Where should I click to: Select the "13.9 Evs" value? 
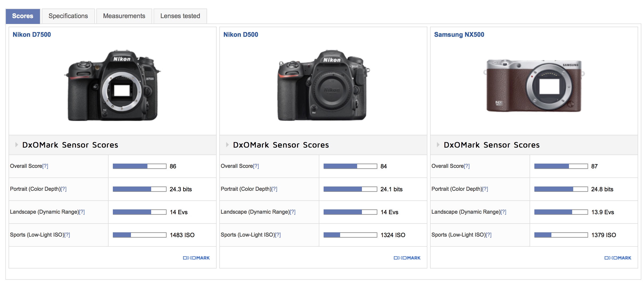pyautogui.click(x=603, y=212)
